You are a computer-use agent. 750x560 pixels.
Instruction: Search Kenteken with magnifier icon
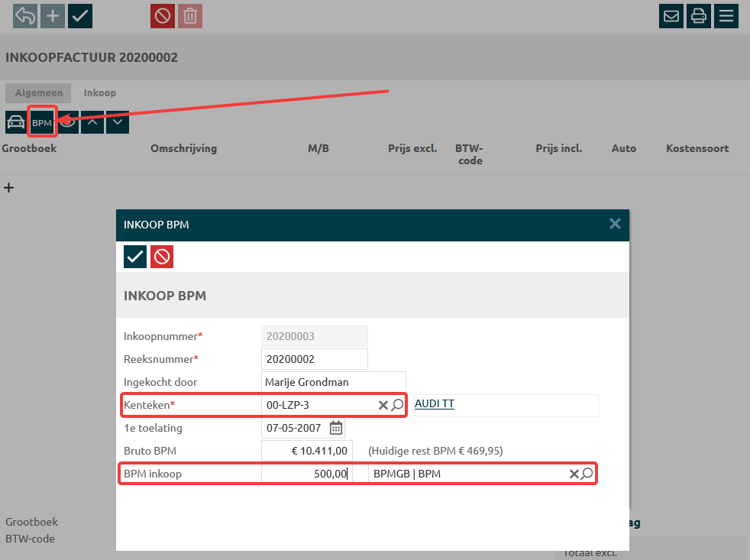pos(398,405)
